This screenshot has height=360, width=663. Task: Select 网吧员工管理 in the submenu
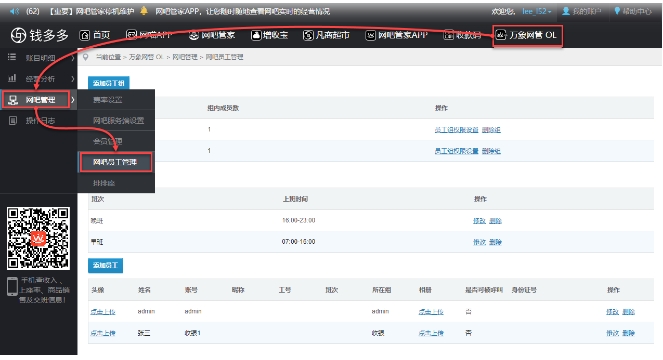point(115,162)
